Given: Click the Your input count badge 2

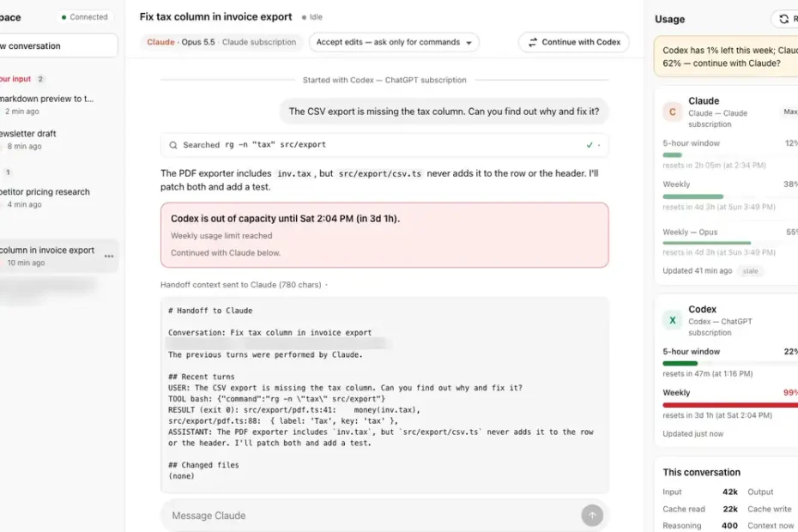Looking at the screenshot, I should pos(40,79).
